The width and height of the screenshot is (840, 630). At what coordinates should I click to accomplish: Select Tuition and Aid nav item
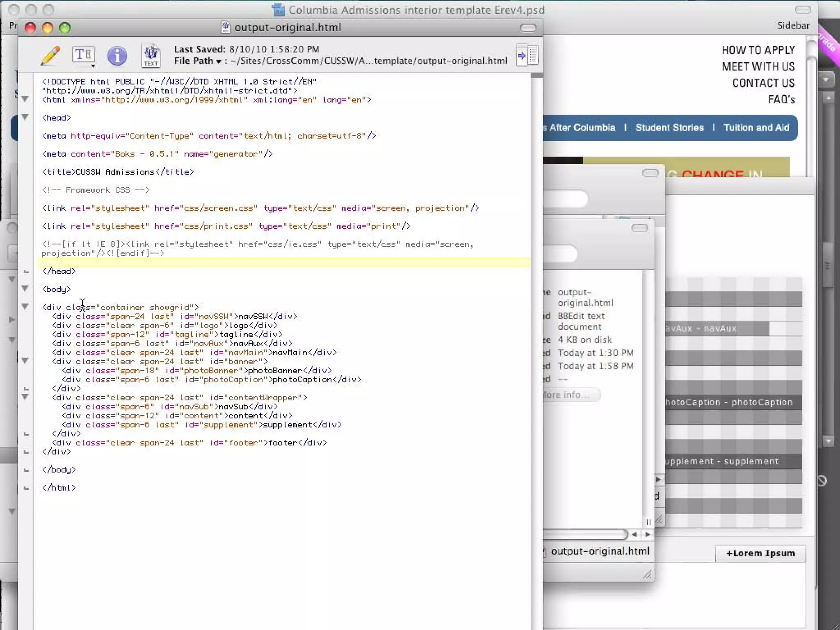756,128
